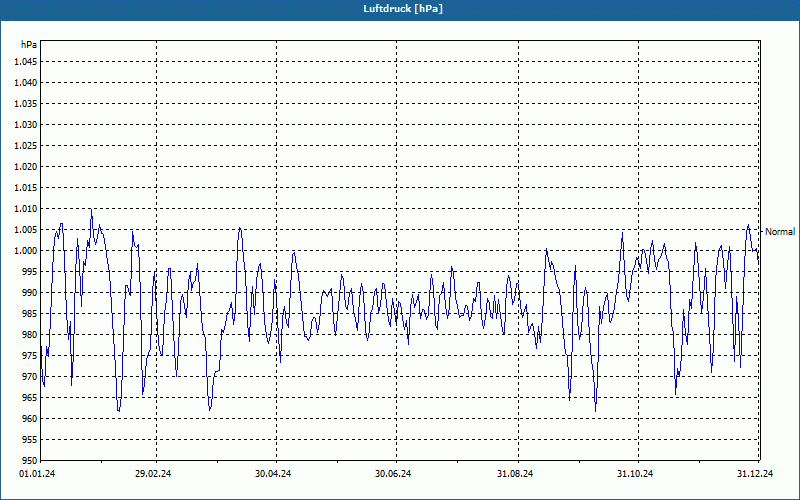Click the 'Normal' pressure marker label
Image resolution: width=800 pixels, height=500 pixels.
click(x=780, y=232)
